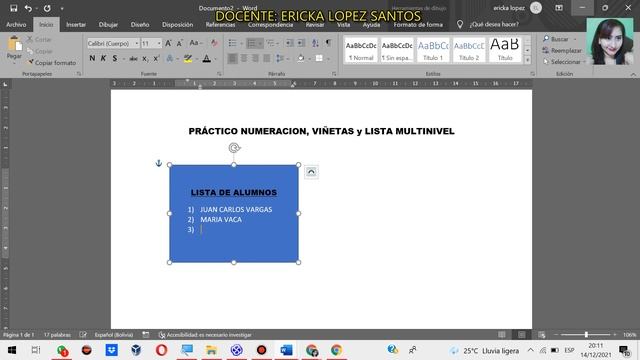Expand the styles gallery more arrow
The height and width of the screenshot is (360, 640).
pyautogui.click(x=527, y=60)
